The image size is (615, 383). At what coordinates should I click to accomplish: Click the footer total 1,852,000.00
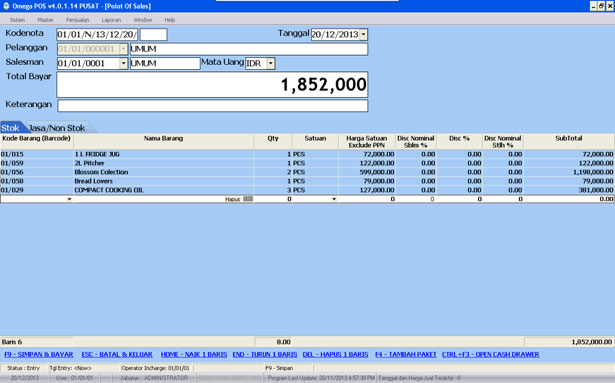point(591,342)
